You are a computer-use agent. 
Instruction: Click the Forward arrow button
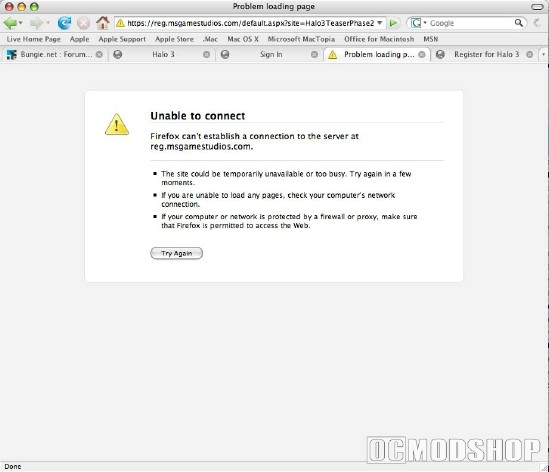(36, 23)
